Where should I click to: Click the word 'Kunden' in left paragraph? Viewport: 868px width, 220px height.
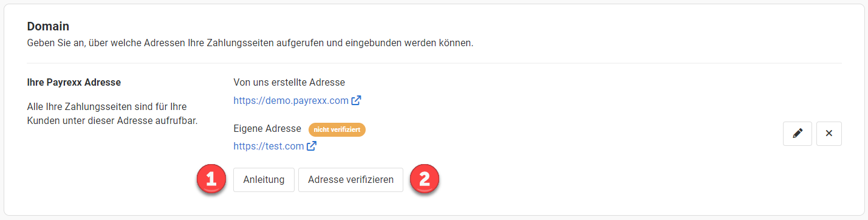tap(43, 120)
